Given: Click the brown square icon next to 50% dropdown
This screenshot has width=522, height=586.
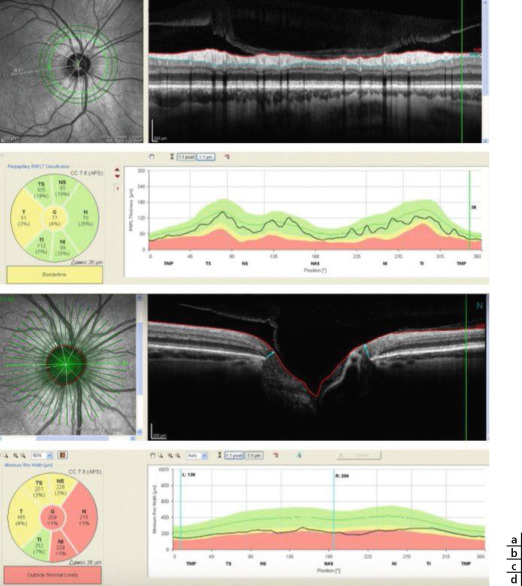Looking at the screenshot, I should pyautogui.click(x=63, y=456).
